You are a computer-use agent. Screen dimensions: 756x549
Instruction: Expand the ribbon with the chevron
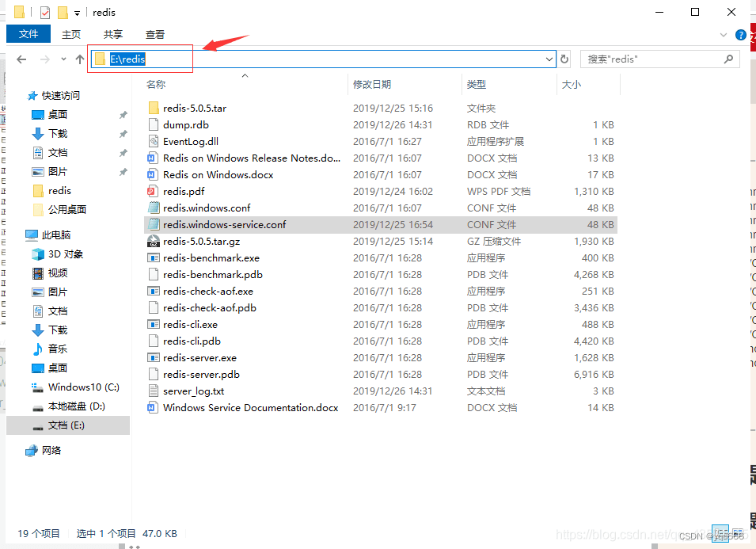tap(724, 35)
